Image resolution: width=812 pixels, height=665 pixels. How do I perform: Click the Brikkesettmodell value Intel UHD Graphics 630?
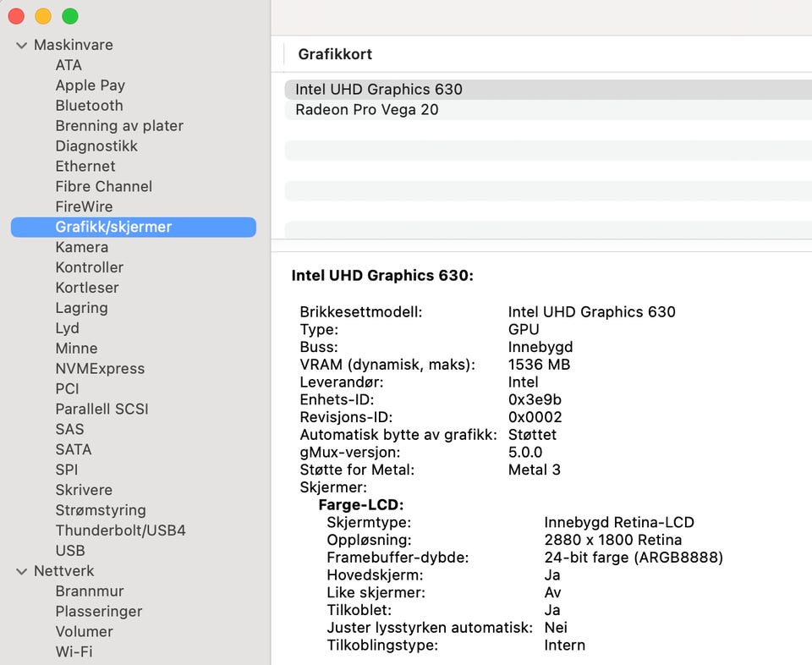tap(591, 312)
